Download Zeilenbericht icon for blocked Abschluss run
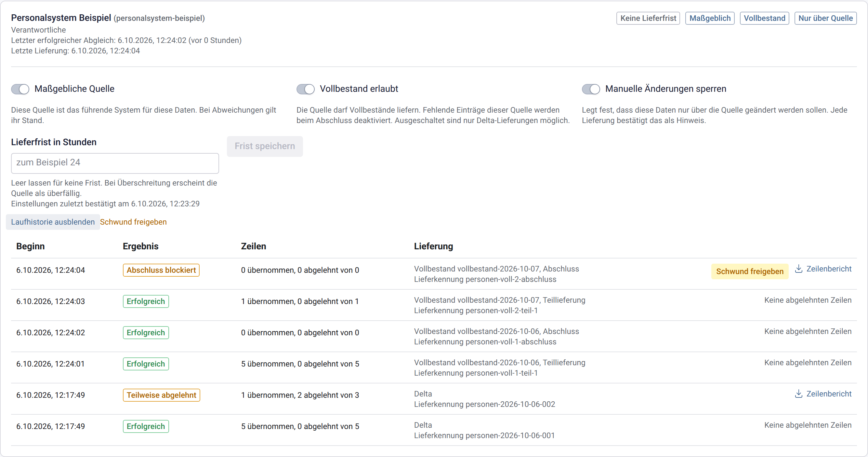Image resolution: width=868 pixels, height=457 pixels. point(798,269)
